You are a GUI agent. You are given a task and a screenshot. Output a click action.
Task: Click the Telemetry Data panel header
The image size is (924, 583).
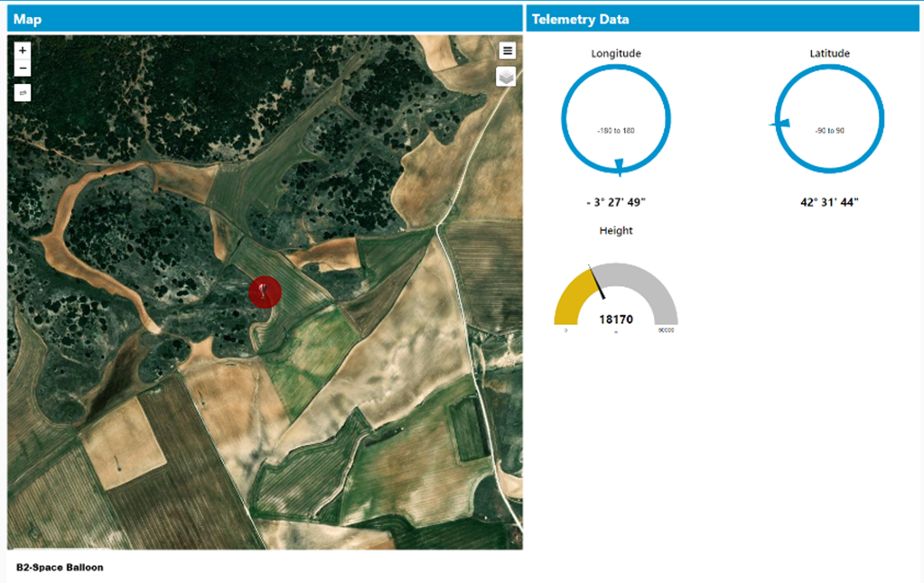(x=723, y=19)
